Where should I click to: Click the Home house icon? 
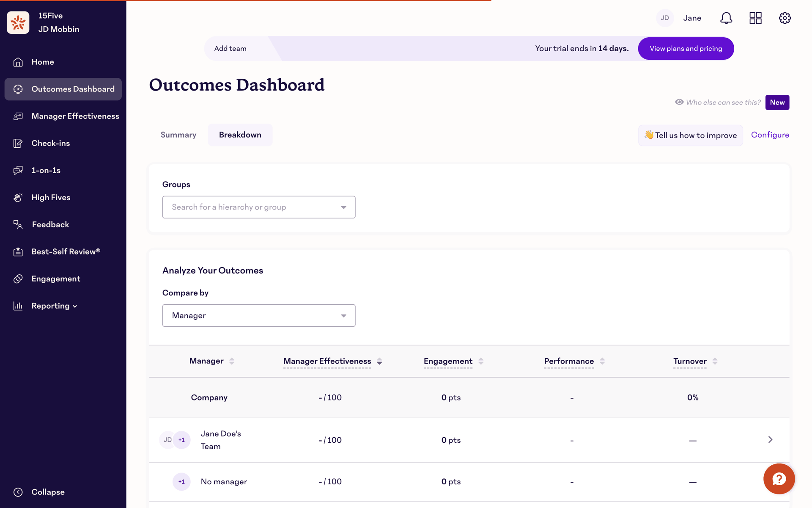(18, 62)
